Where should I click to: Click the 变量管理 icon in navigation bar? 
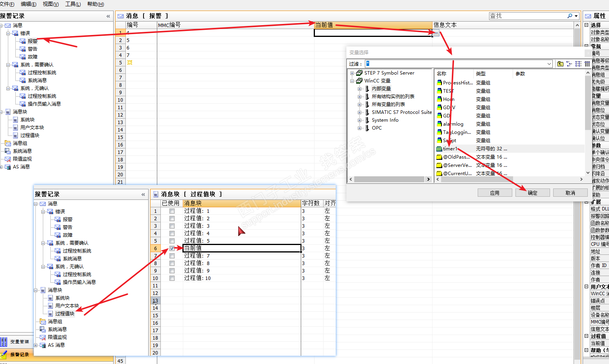point(4,342)
